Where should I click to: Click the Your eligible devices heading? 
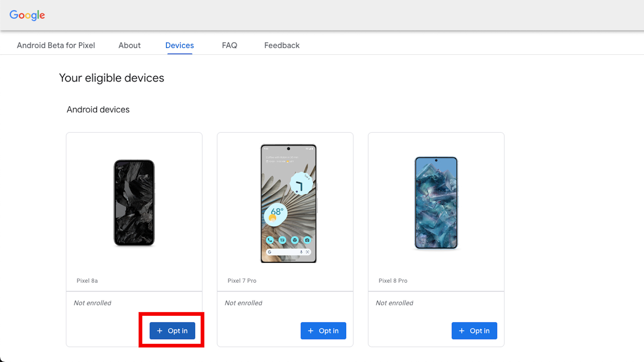pyautogui.click(x=112, y=78)
